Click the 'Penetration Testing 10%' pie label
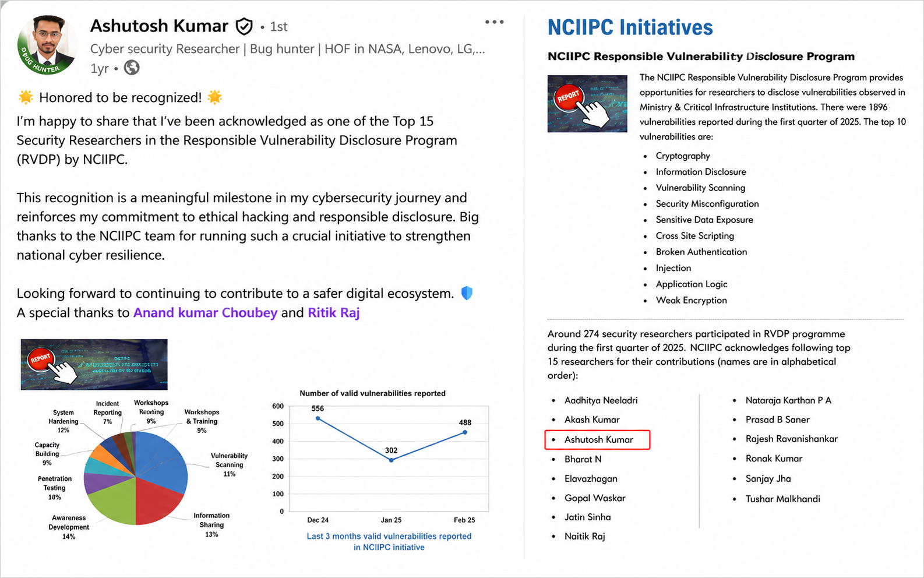Viewport: 924px width, 578px height. pos(55,488)
